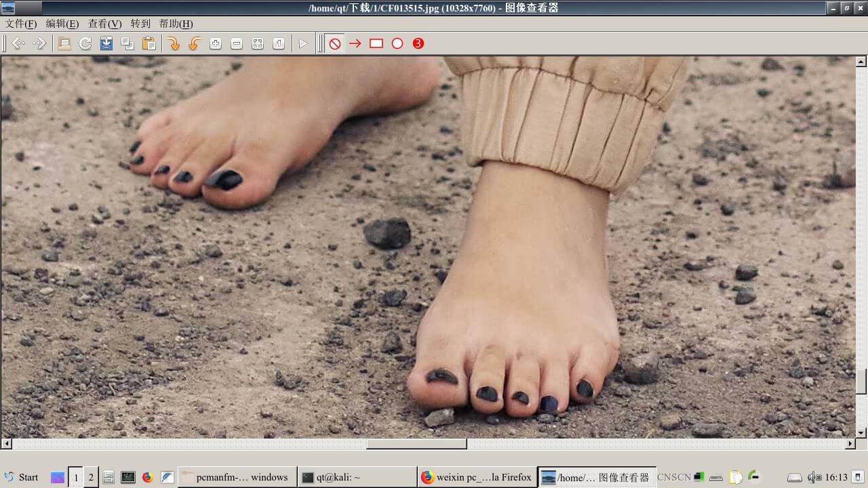The width and height of the screenshot is (868, 488).
Task: Select the numbered marker annotation tool
Action: tap(418, 43)
